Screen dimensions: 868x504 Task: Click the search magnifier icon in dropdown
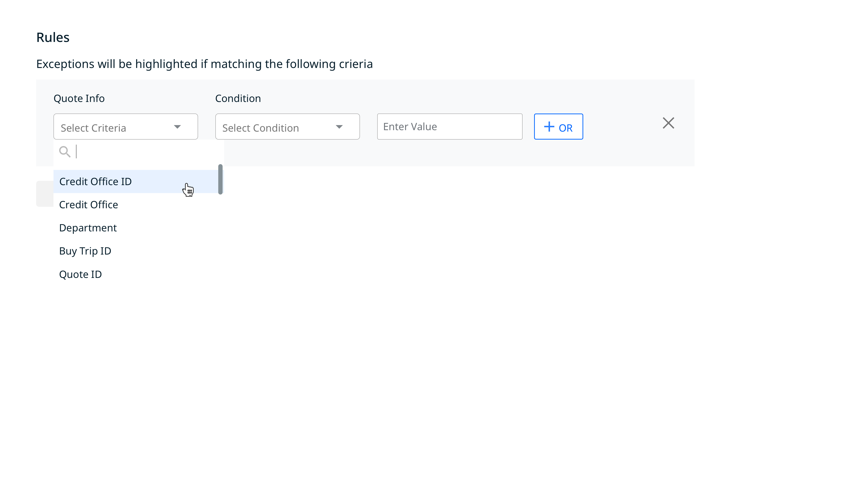[x=65, y=151]
